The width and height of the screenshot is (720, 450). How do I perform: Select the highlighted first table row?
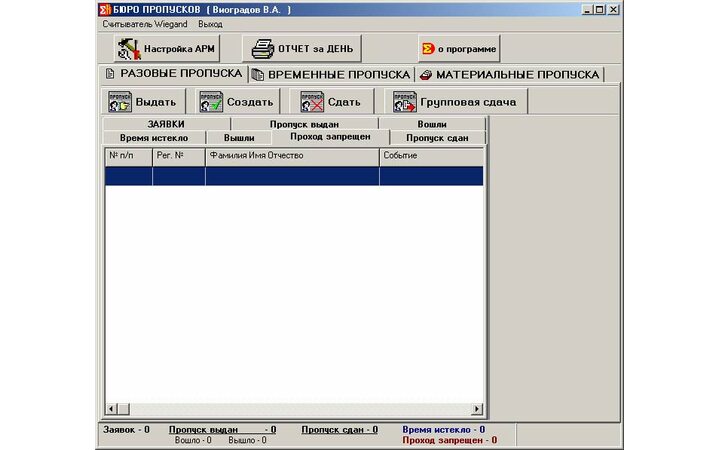(x=293, y=176)
